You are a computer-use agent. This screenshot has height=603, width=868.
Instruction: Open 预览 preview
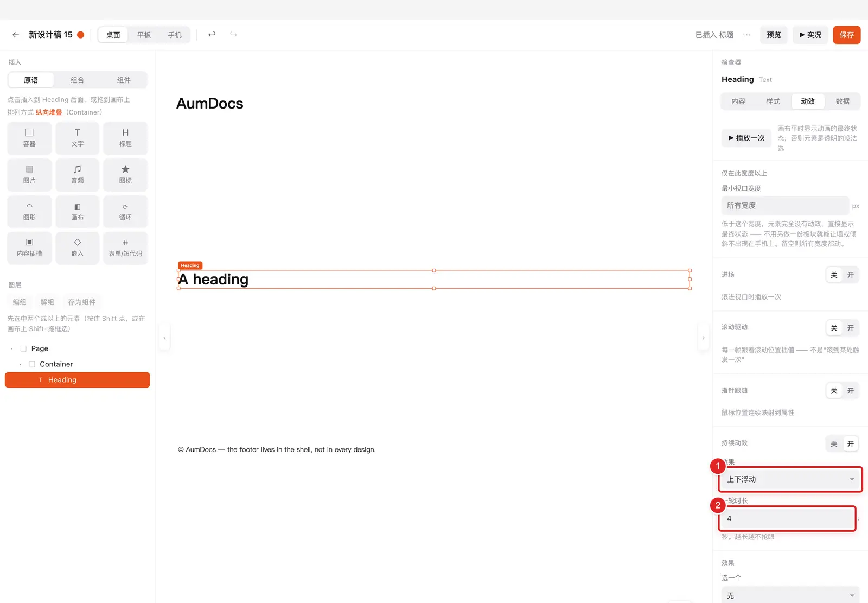(x=774, y=35)
